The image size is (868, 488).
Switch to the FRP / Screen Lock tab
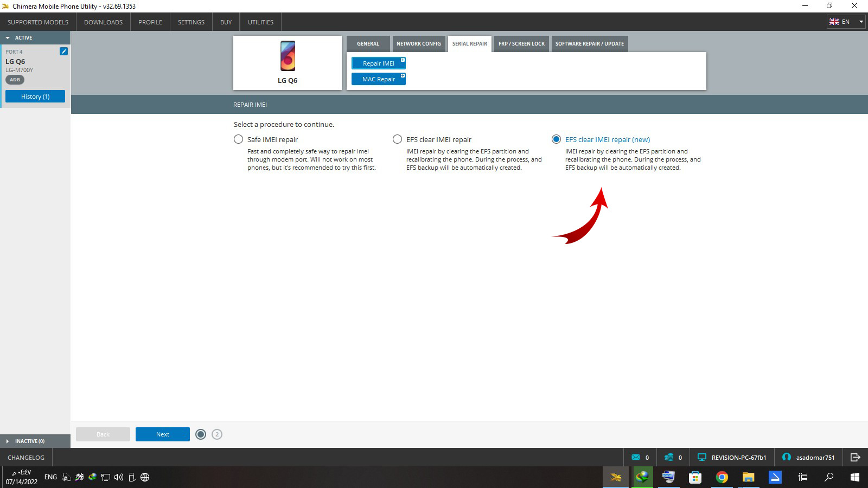pos(521,44)
